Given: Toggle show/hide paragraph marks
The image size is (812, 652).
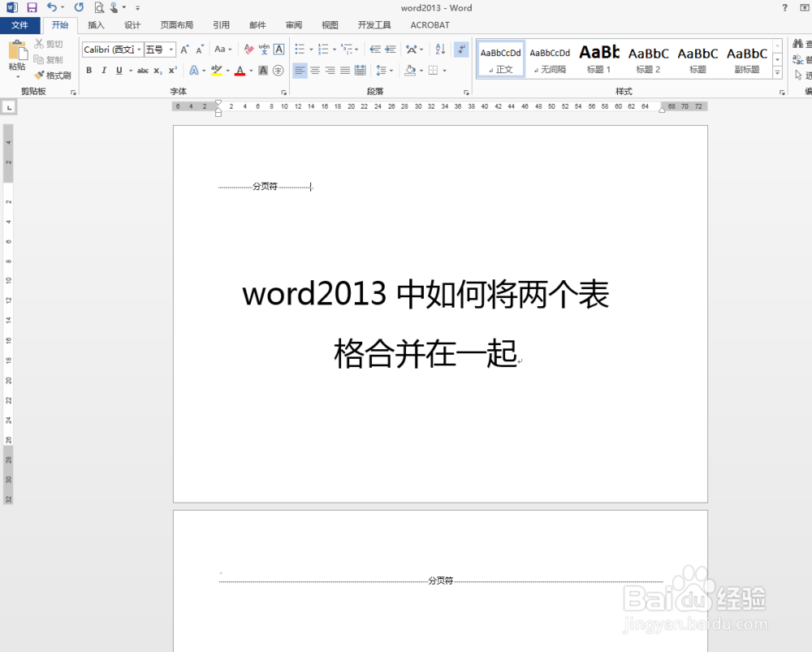Looking at the screenshot, I should [x=461, y=50].
